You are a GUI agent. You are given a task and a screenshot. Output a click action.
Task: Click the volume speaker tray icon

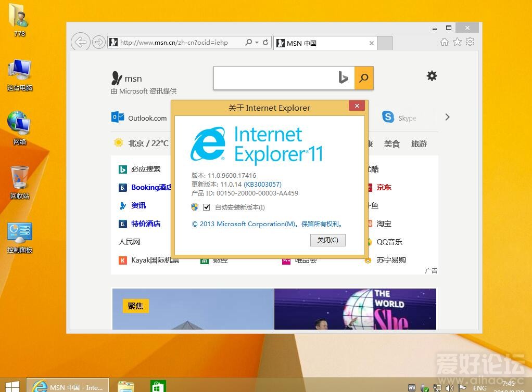[x=450, y=388]
